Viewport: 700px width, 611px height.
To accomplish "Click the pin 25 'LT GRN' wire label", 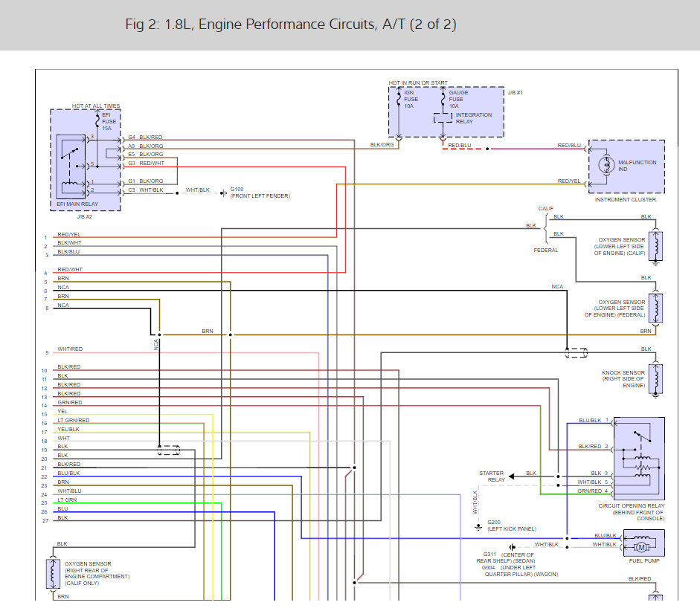I will coord(67,500).
